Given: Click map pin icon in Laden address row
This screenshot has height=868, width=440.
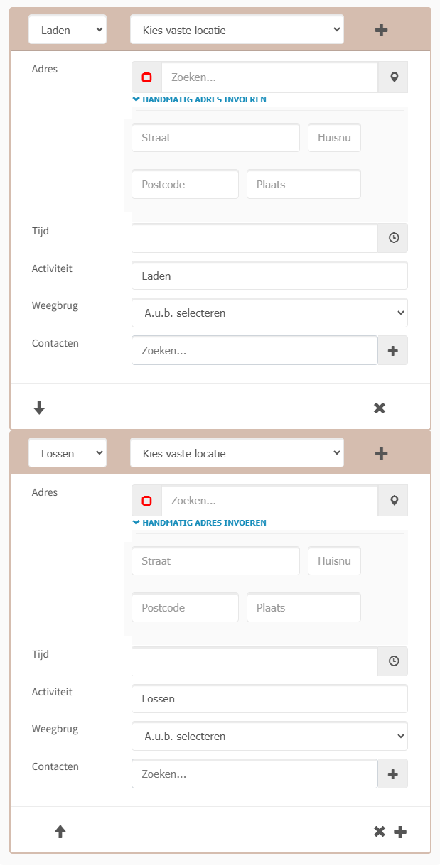Looking at the screenshot, I should click(x=393, y=77).
